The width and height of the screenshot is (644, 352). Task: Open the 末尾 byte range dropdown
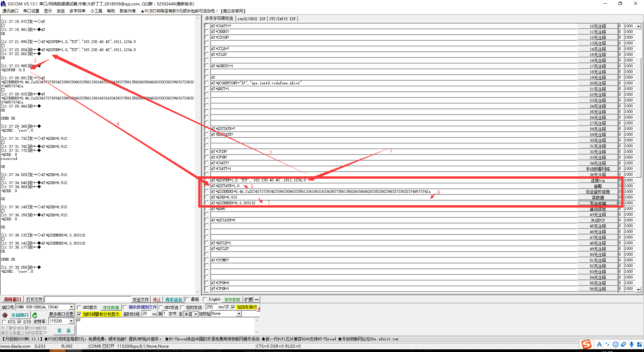tap(196, 314)
